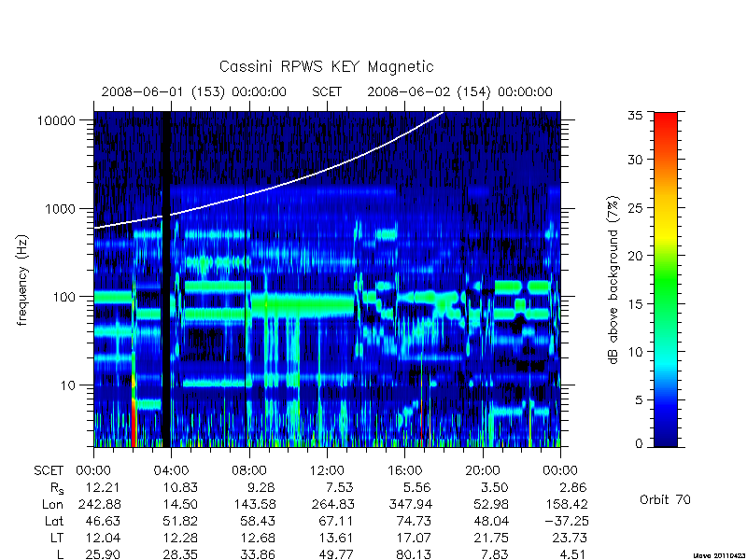Click the local time value "12.68"
Viewport: 747px width, 560px height.
point(258,539)
